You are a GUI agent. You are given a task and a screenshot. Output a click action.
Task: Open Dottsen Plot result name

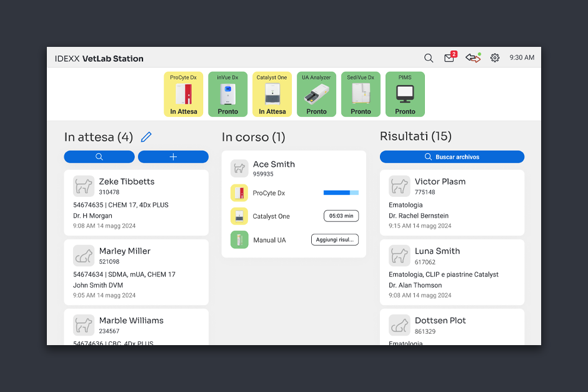[441, 321]
